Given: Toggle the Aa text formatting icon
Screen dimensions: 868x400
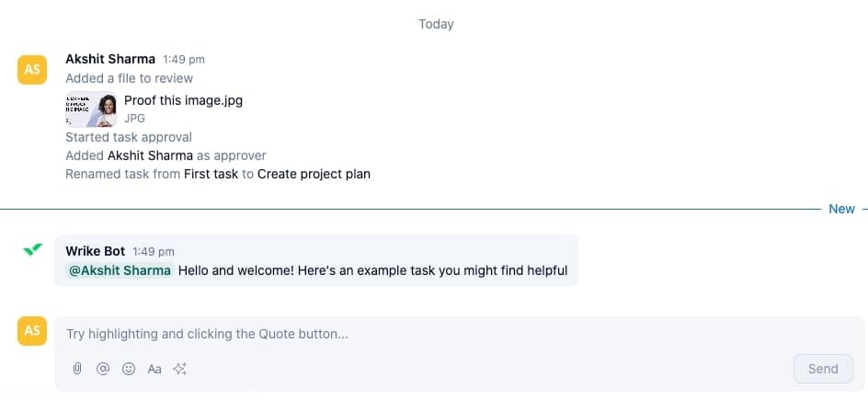Looking at the screenshot, I should point(154,369).
